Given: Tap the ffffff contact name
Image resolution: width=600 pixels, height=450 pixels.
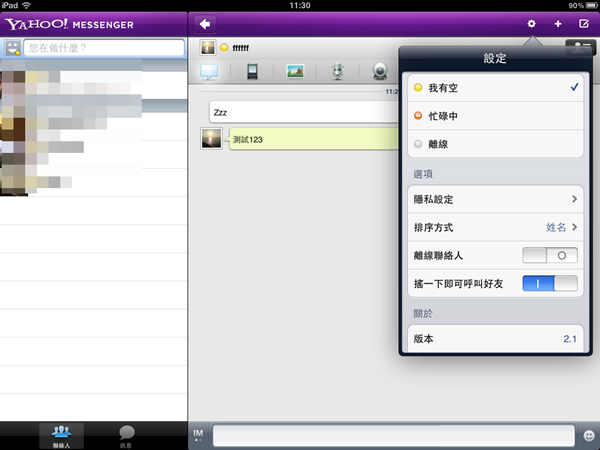Looking at the screenshot, I should pyautogui.click(x=241, y=48).
